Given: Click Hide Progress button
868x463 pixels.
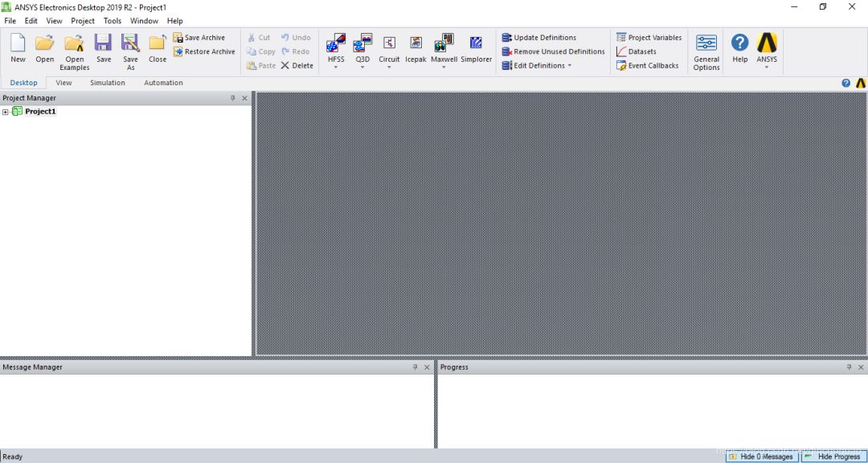Looking at the screenshot, I should pyautogui.click(x=833, y=457).
